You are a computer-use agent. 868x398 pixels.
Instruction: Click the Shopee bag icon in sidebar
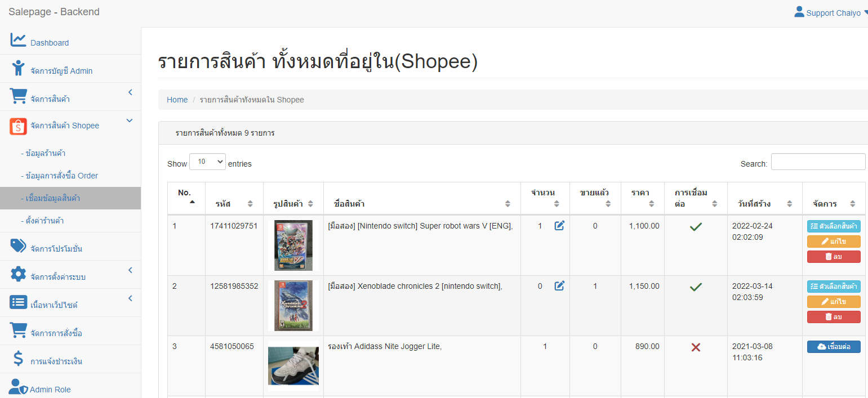[18, 126]
